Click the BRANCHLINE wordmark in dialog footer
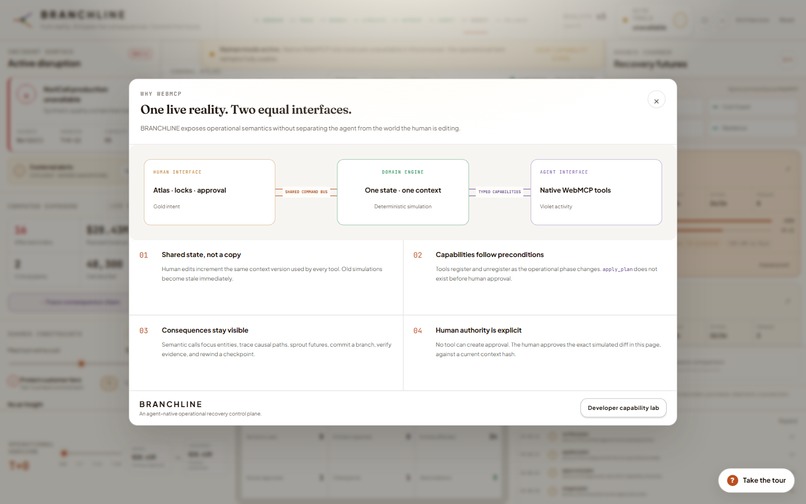This screenshot has height=504, width=806. coord(171,404)
